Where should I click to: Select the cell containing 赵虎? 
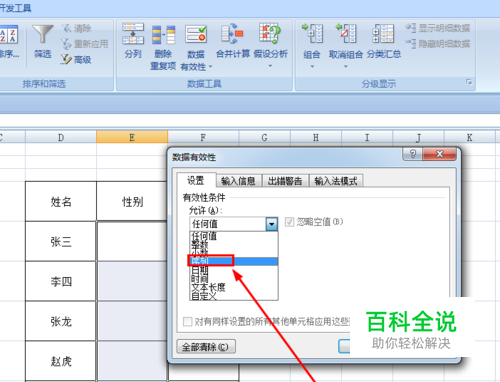point(61,361)
